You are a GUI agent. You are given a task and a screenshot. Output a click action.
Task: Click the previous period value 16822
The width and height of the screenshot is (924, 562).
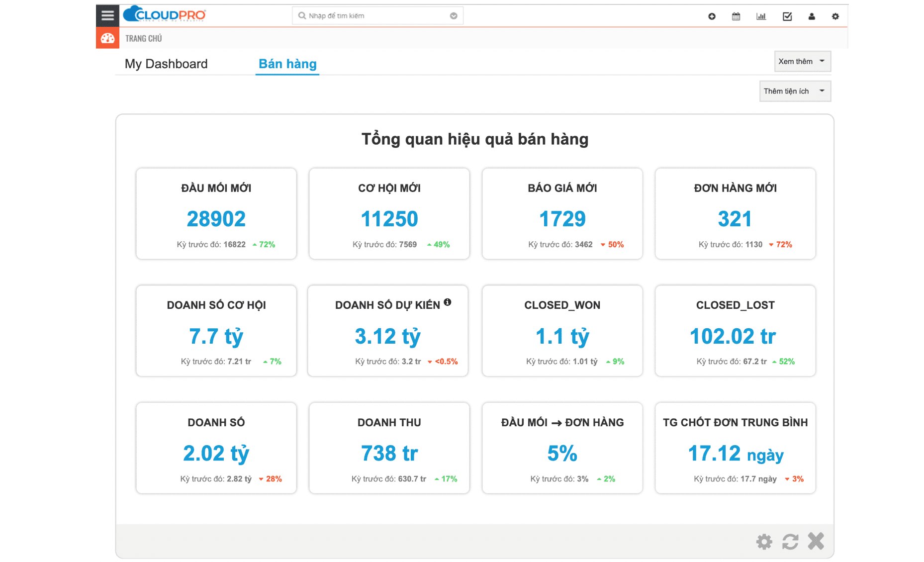point(234,244)
